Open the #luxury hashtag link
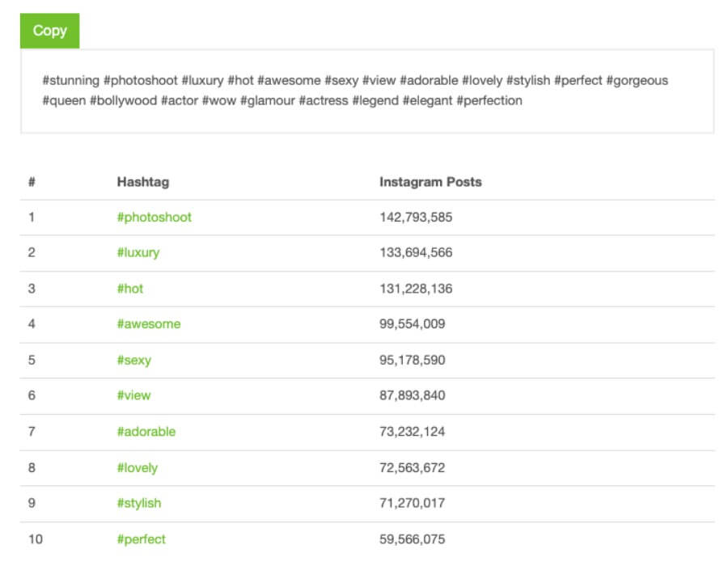 138,253
